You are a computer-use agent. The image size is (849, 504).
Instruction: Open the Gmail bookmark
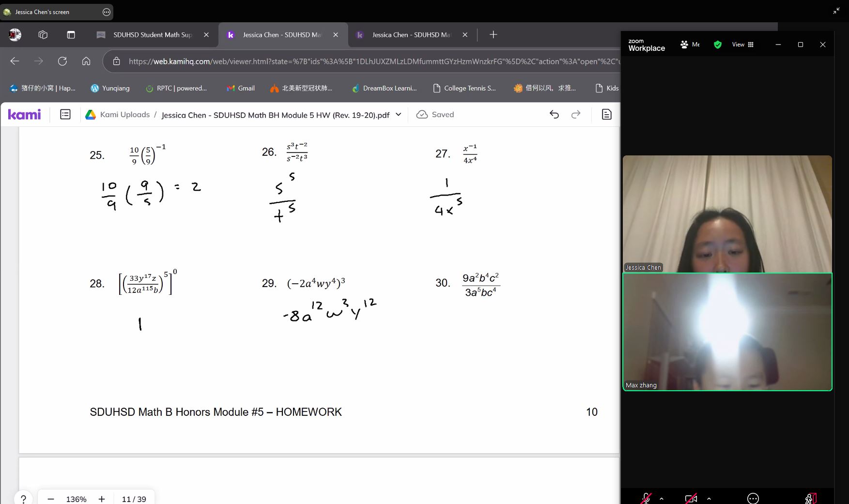click(241, 88)
